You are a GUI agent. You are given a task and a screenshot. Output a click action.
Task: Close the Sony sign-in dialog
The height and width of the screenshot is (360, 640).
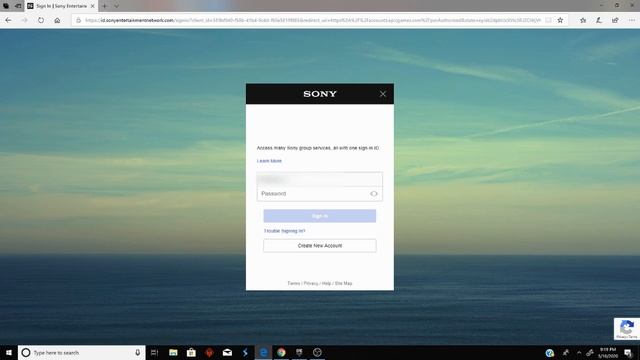pyautogui.click(x=382, y=94)
